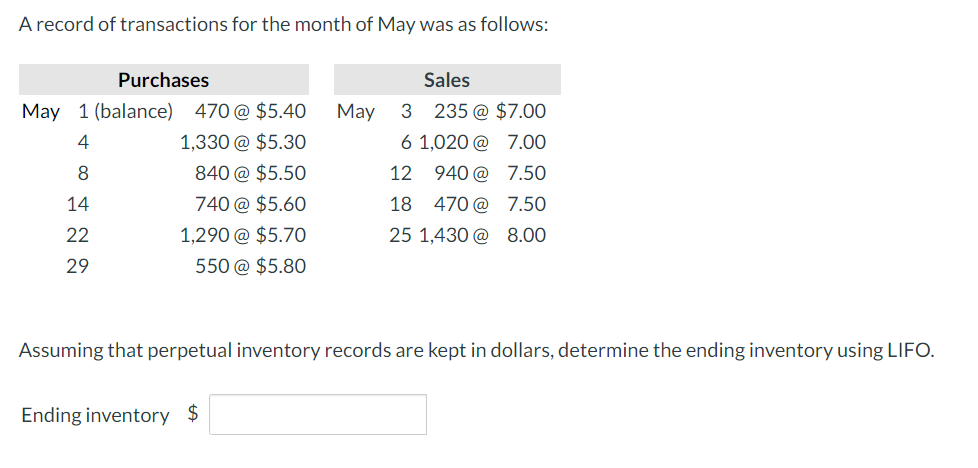Select the Purchases column header
Viewport: 978px width, 468px height.
click(x=163, y=80)
